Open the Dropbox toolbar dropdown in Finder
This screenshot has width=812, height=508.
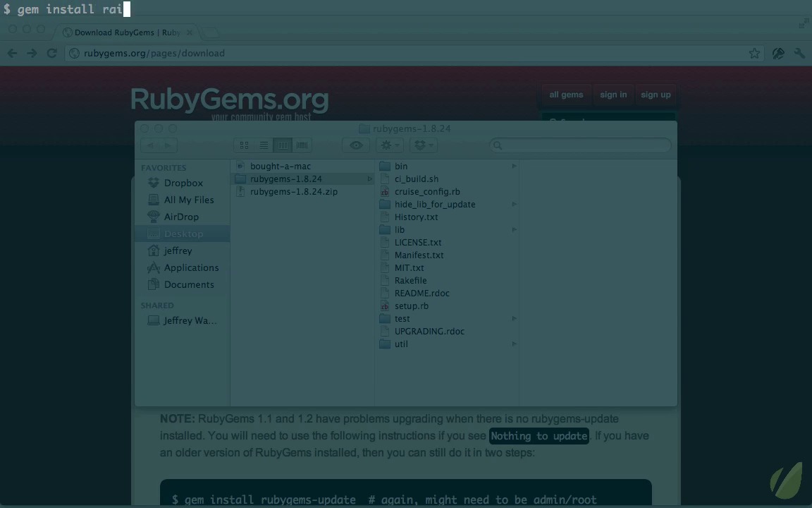pyautogui.click(x=424, y=145)
